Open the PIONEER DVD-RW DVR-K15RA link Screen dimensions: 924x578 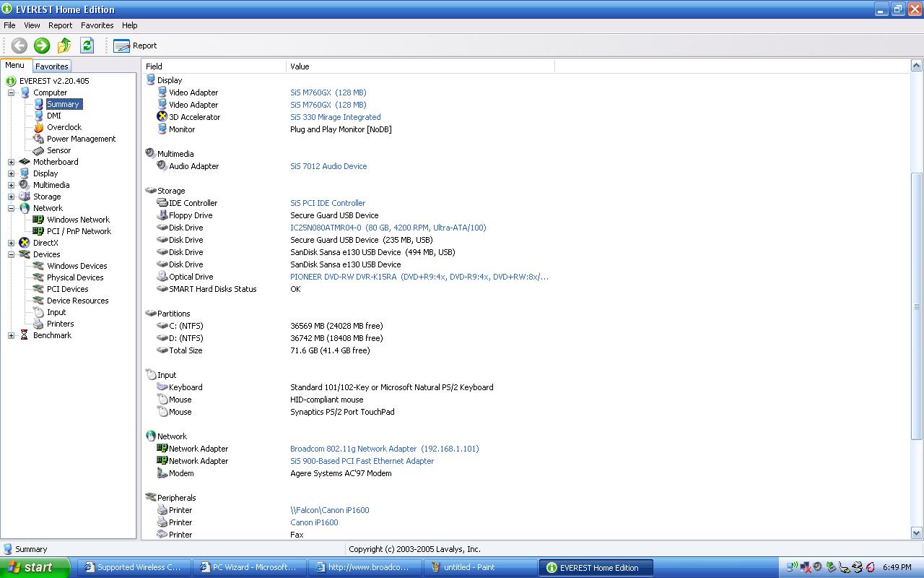tap(419, 277)
